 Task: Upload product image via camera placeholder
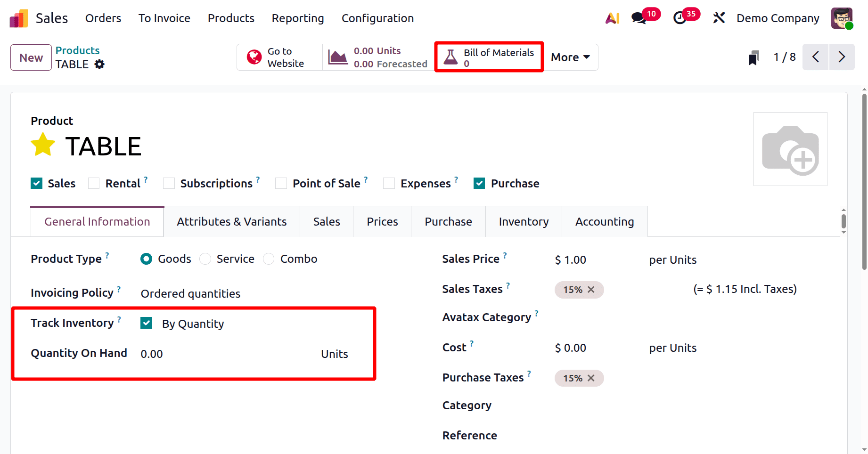[790, 149]
